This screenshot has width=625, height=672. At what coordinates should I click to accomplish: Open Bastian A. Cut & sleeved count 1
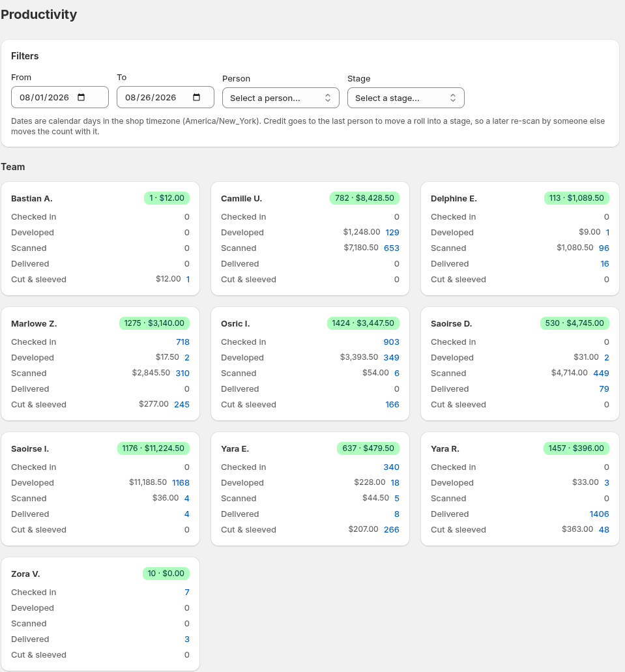(188, 279)
